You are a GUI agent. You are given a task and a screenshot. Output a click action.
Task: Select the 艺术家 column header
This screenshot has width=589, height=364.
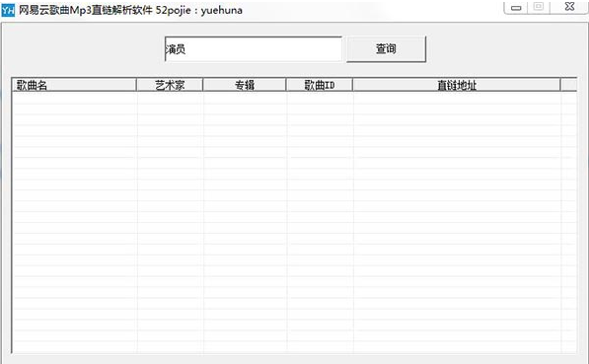170,85
